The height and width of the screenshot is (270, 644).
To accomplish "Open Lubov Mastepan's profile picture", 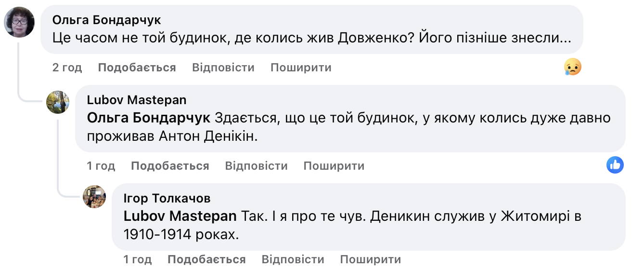I will pos(58,102).
